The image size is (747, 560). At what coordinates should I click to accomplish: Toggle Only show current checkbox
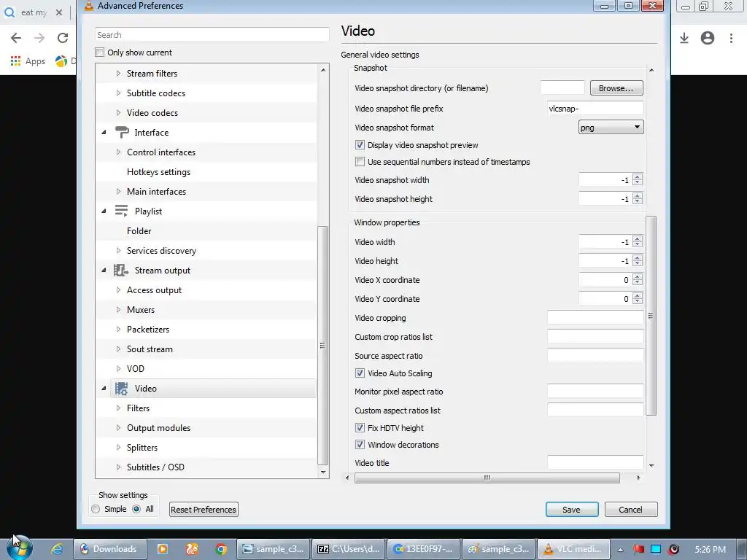point(99,52)
